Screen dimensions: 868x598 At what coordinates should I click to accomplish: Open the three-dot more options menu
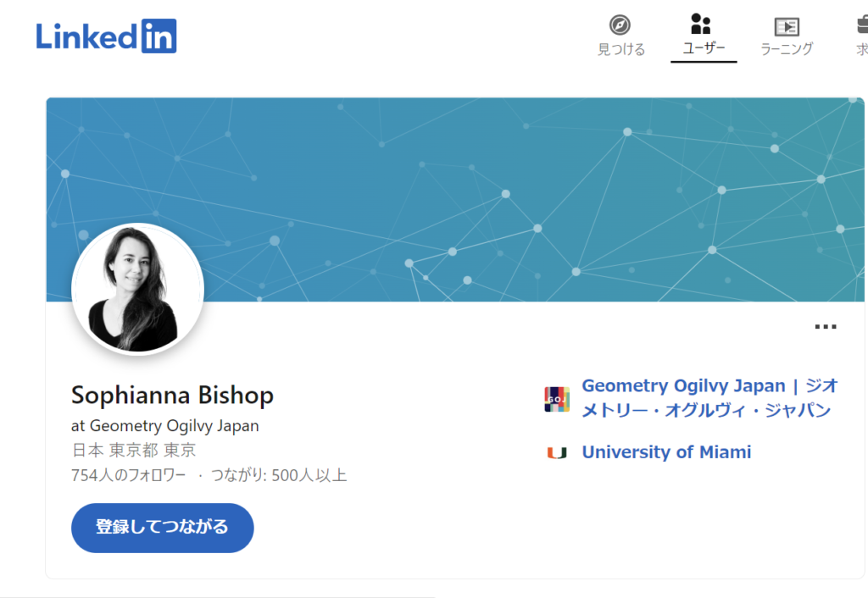(826, 326)
